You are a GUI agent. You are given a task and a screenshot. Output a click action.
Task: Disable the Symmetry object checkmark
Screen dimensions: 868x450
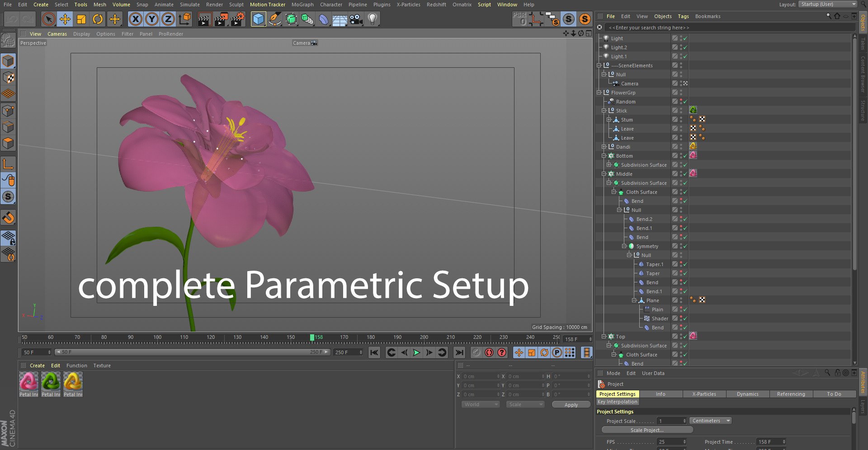[685, 246]
